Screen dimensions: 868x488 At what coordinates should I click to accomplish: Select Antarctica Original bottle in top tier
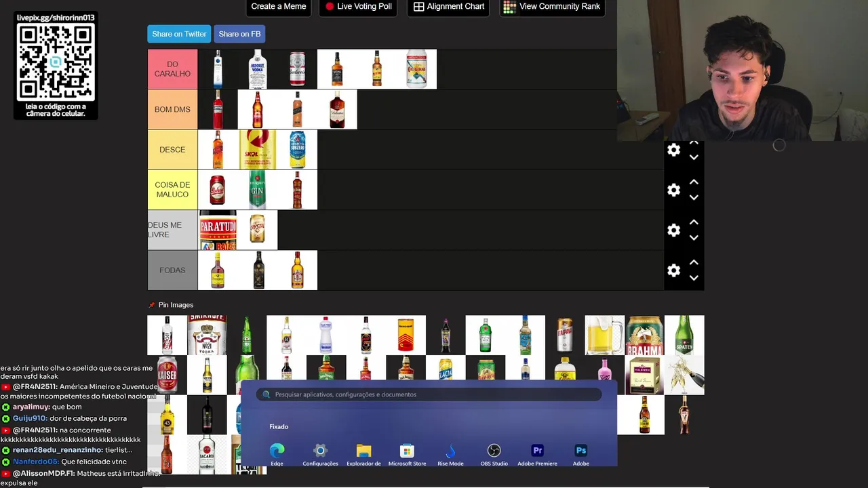(x=416, y=69)
